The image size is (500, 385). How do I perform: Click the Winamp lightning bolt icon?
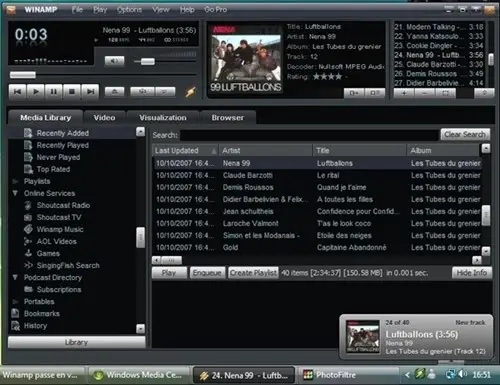190,92
